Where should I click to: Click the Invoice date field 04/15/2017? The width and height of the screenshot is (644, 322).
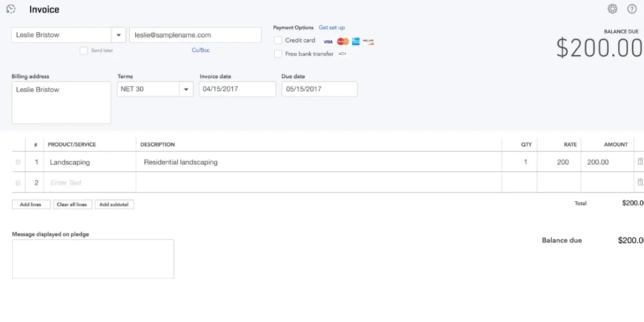pos(237,89)
